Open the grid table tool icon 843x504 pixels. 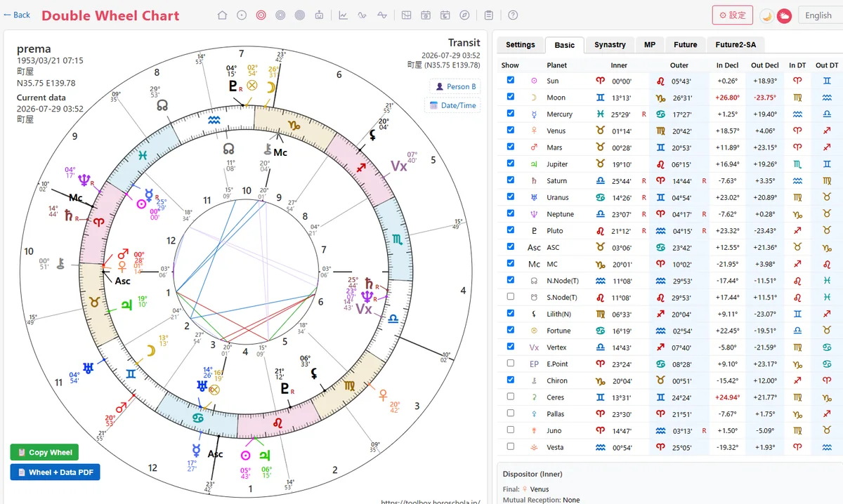pos(406,15)
